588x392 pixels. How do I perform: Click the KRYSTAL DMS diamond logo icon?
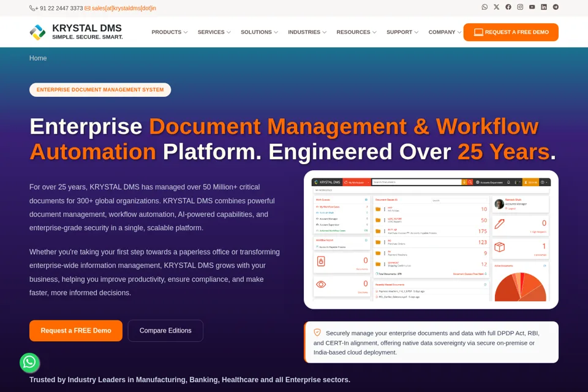pyautogui.click(x=37, y=32)
